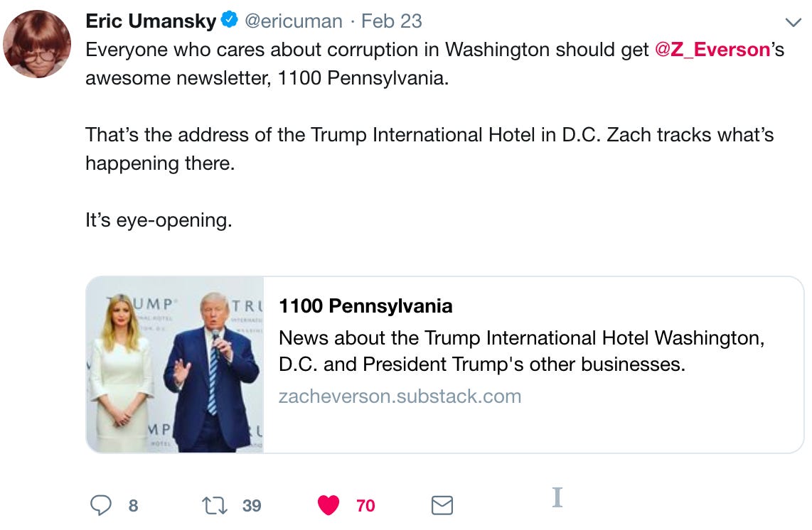Click the reply count showing 8
This screenshot has width=812, height=530.
(133, 506)
